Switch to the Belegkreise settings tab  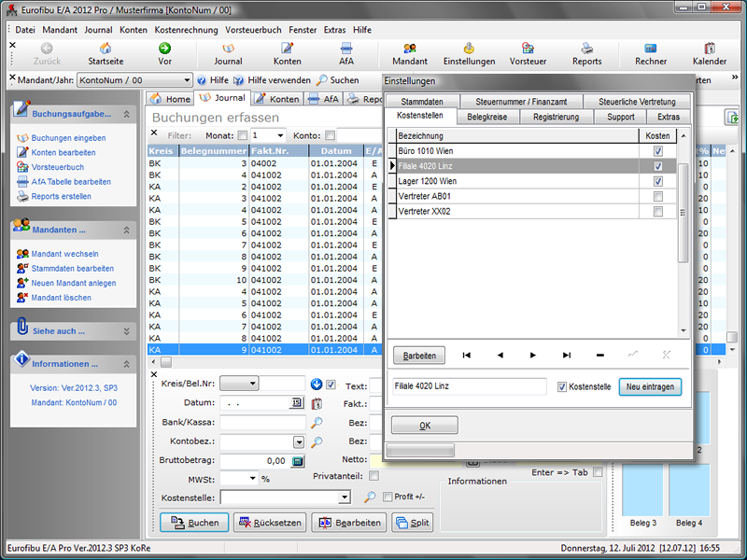[x=486, y=117]
